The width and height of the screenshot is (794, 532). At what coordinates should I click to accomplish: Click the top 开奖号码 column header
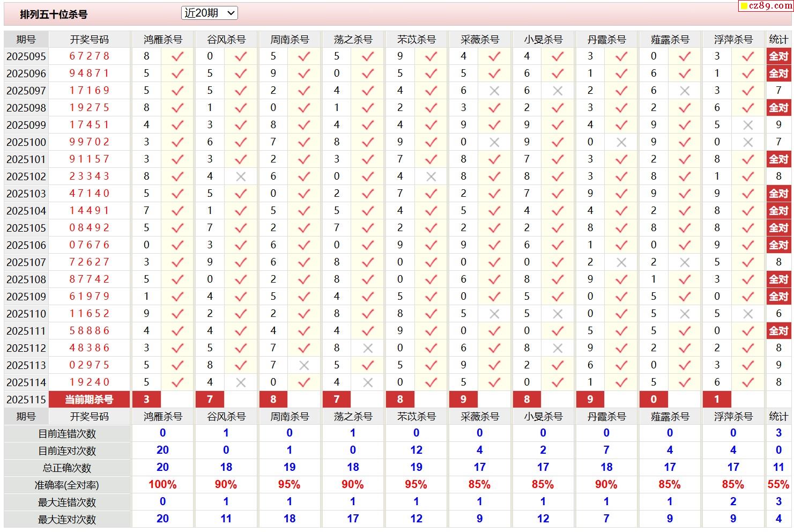click(90, 40)
